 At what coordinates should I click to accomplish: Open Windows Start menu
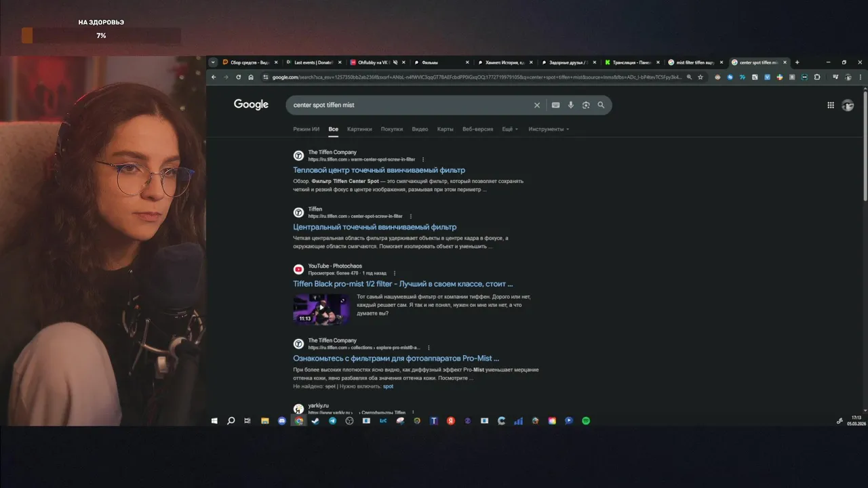pyautogui.click(x=214, y=421)
